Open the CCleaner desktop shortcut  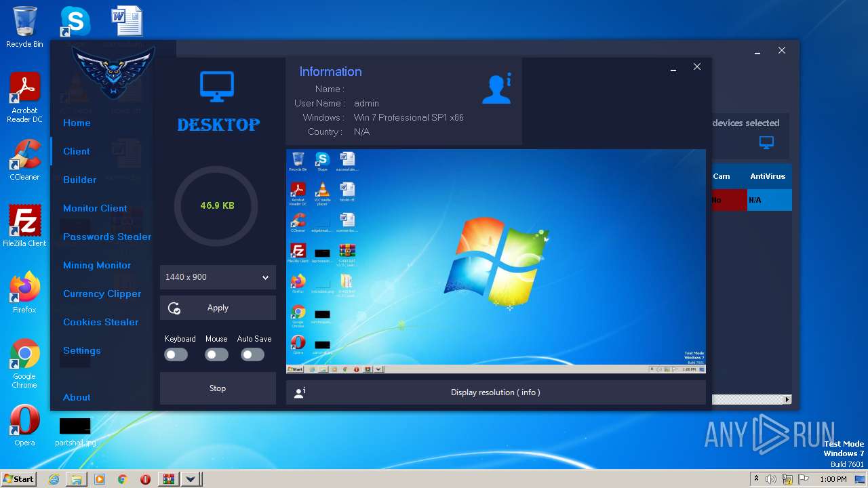[24, 160]
